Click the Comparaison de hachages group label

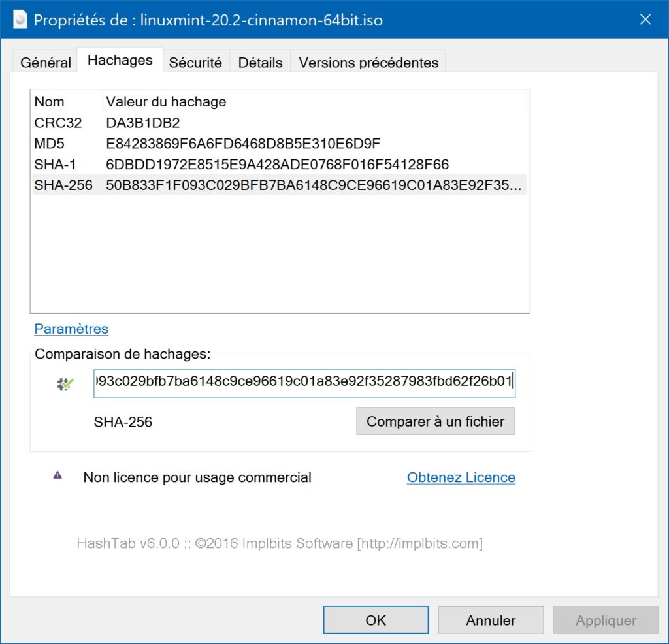(123, 354)
